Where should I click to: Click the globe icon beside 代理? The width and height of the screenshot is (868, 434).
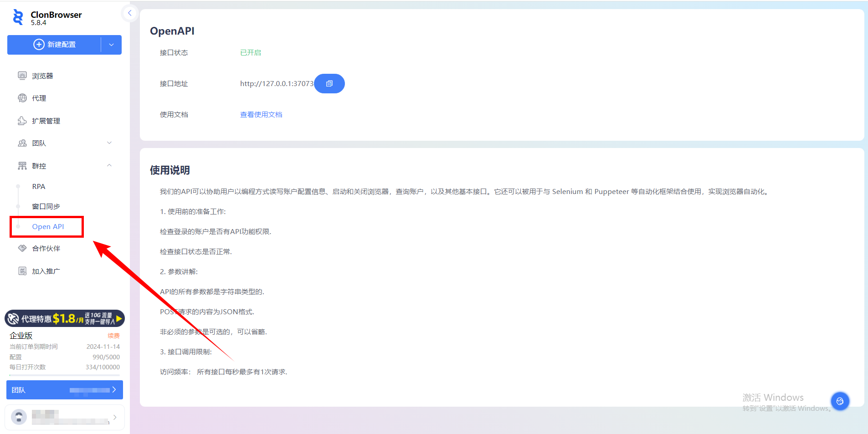[x=22, y=98]
